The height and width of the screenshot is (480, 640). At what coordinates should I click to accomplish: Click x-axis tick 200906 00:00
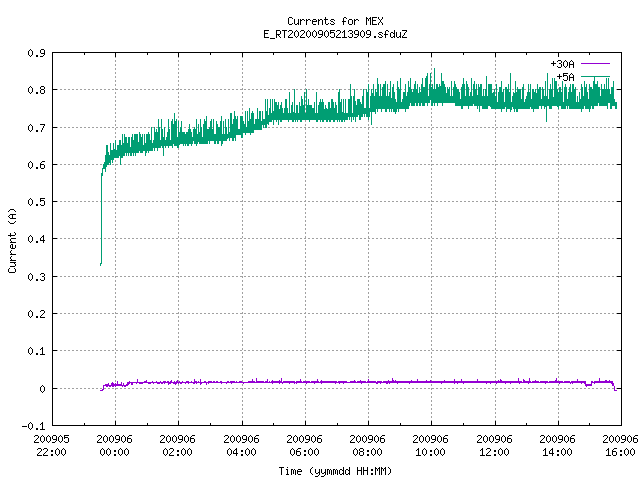pos(115,446)
